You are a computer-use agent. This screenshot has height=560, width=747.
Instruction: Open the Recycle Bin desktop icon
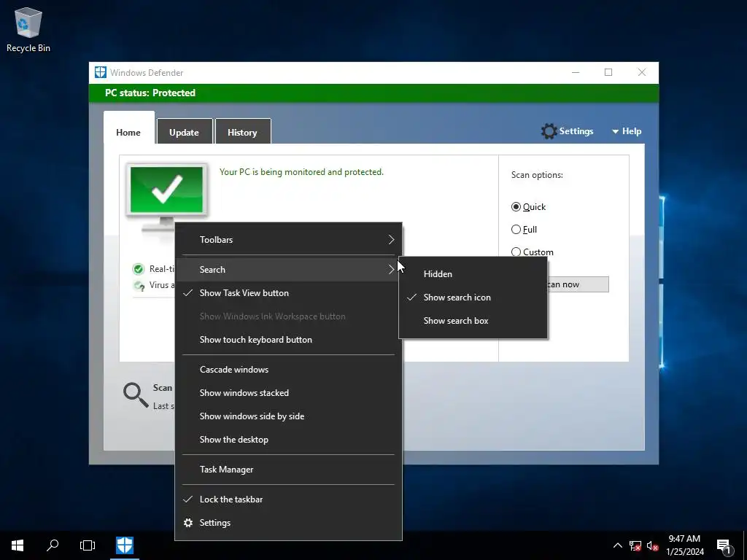(x=28, y=29)
